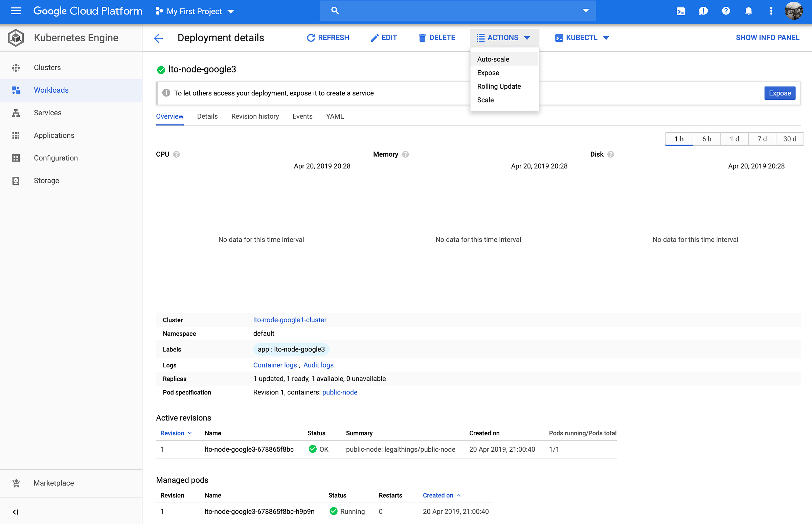Open the user account avatar
The image size is (812, 524).
pos(794,11)
